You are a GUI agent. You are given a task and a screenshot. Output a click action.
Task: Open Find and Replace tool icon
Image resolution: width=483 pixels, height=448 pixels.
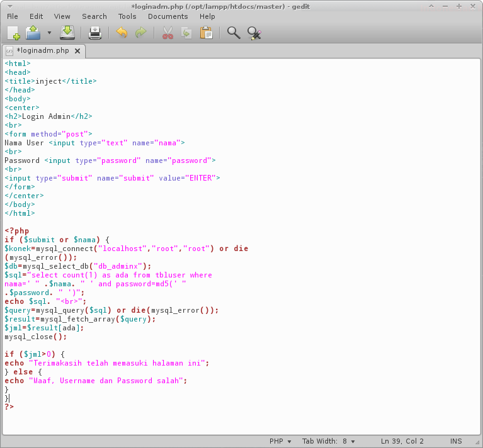coord(254,33)
